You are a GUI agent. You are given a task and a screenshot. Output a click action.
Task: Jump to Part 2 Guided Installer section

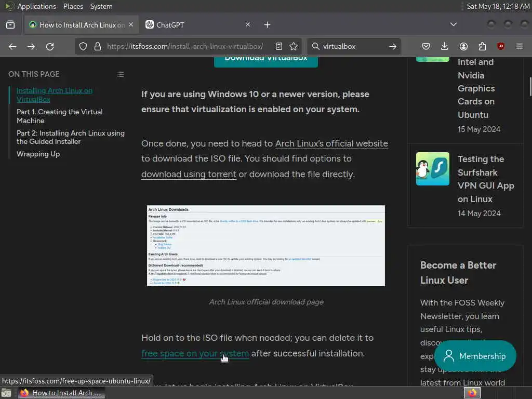tap(71, 137)
